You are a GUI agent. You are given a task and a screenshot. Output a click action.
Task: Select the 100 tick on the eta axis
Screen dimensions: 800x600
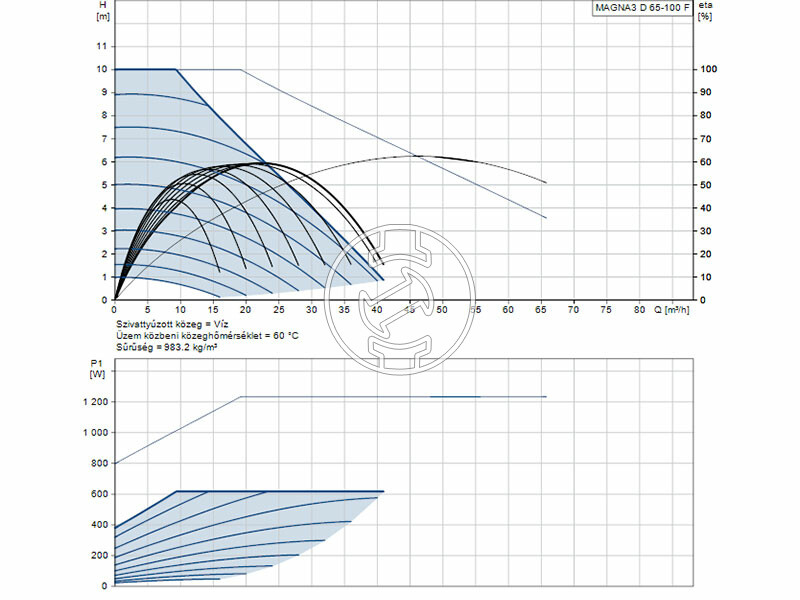click(x=708, y=70)
